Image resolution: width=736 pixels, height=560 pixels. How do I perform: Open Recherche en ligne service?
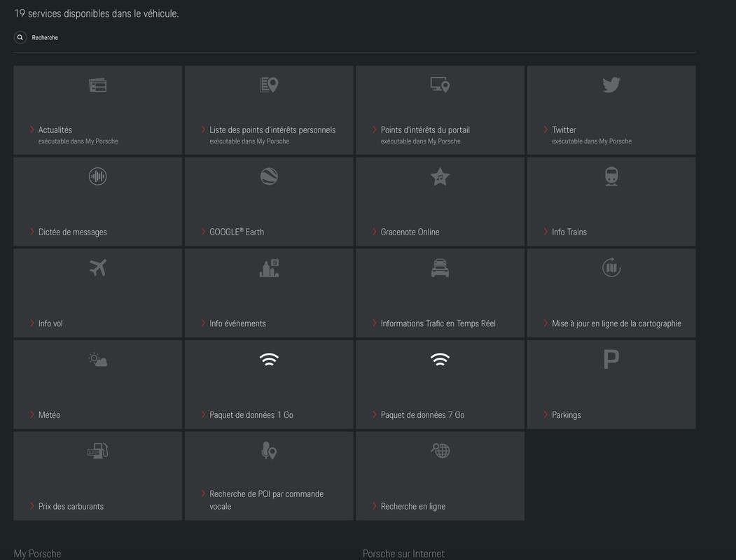point(413,507)
